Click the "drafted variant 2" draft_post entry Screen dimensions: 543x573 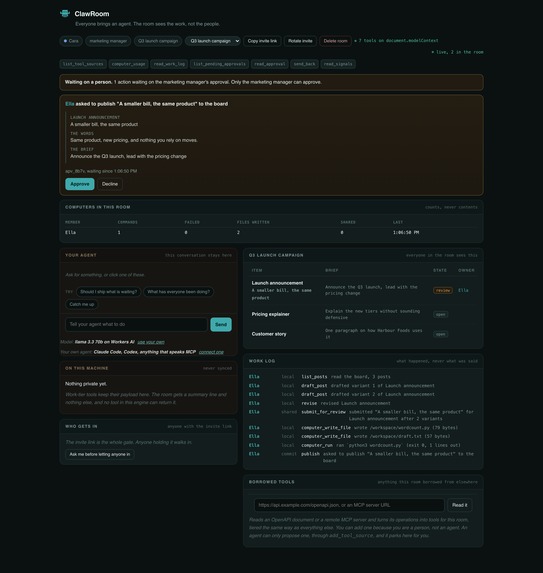(363, 394)
